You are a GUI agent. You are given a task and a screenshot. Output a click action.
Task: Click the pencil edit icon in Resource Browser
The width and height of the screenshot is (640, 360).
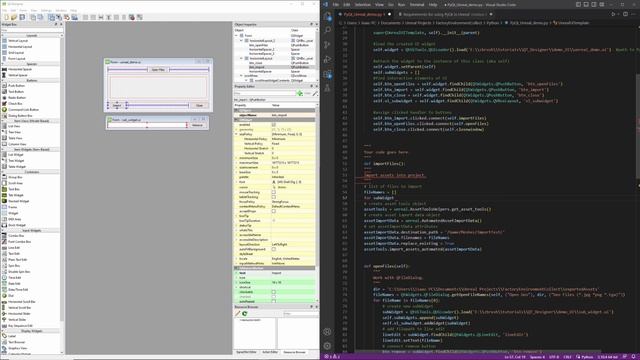click(x=238, y=313)
